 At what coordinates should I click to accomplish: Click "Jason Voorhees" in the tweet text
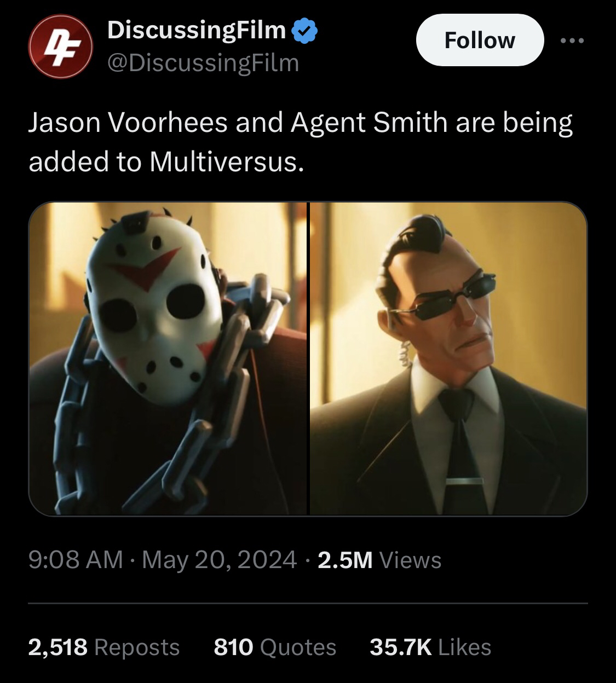pyautogui.click(x=128, y=122)
